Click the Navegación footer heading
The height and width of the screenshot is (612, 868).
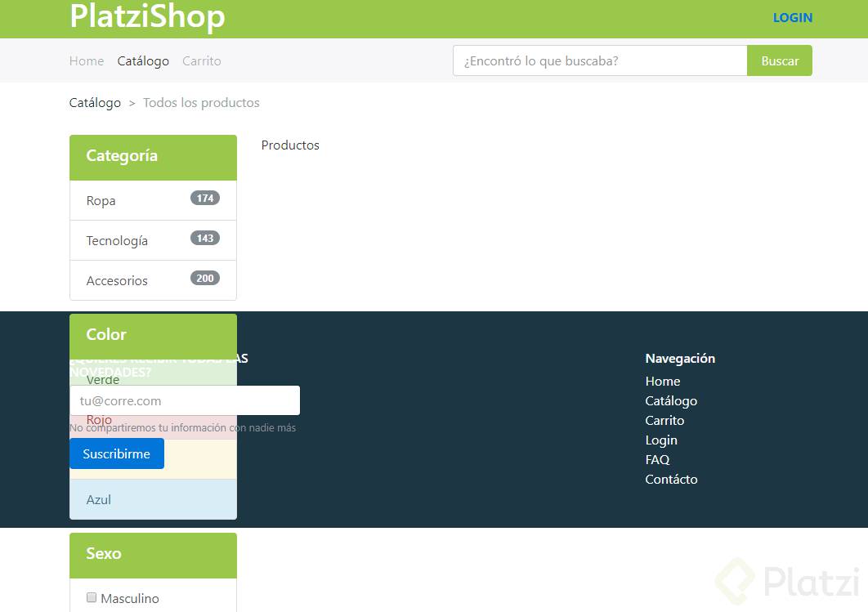point(680,359)
